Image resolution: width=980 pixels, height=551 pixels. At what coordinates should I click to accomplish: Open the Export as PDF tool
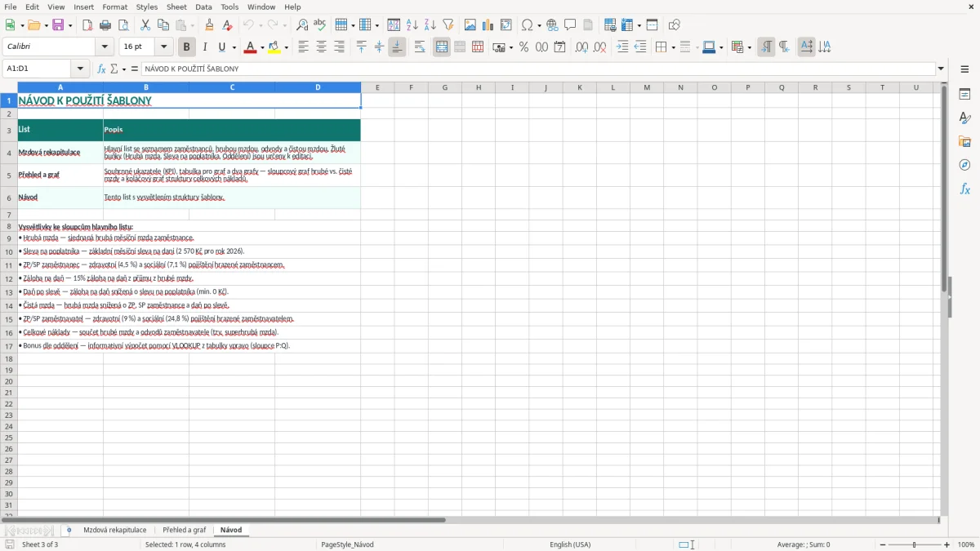pos(87,25)
